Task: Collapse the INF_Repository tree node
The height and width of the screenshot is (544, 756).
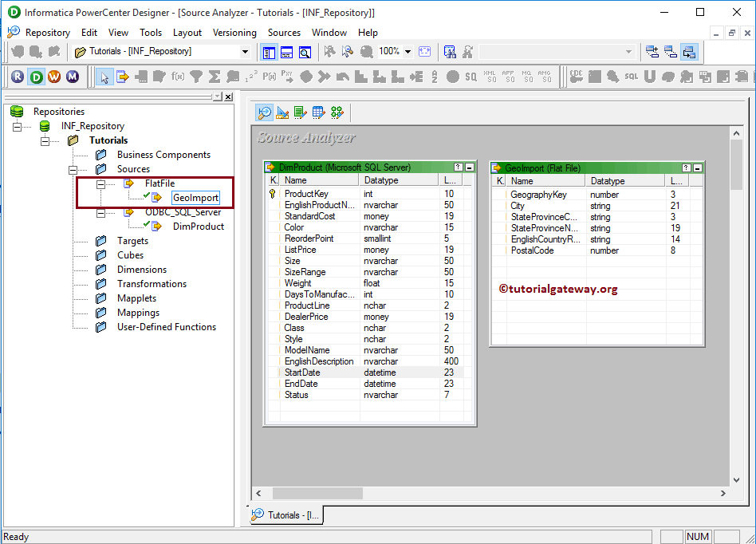Action: [x=18, y=126]
